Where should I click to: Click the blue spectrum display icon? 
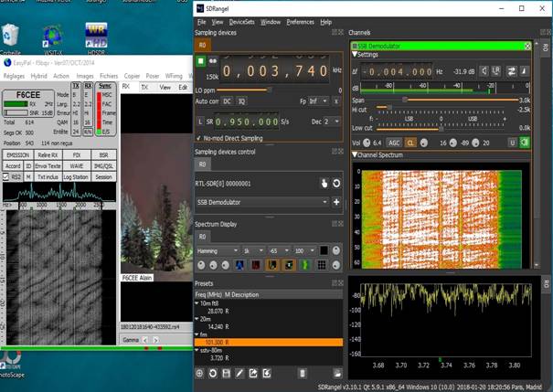coord(239,265)
